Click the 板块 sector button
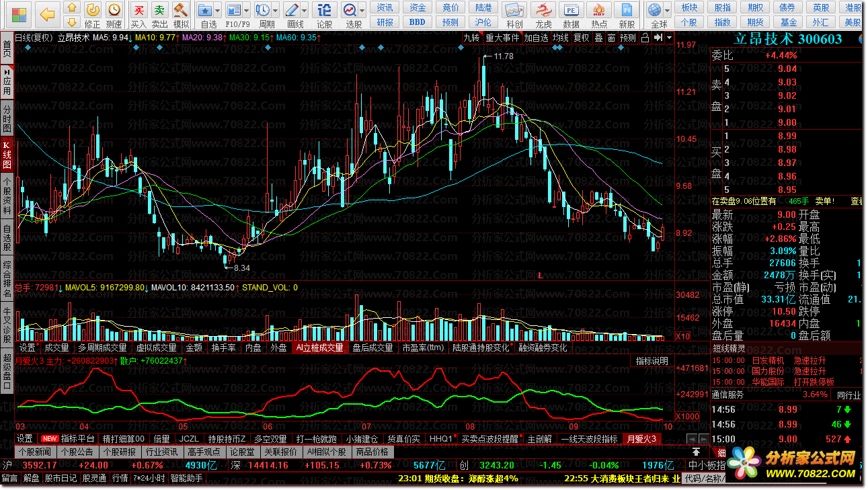The height and width of the screenshot is (490, 868). [689, 7]
